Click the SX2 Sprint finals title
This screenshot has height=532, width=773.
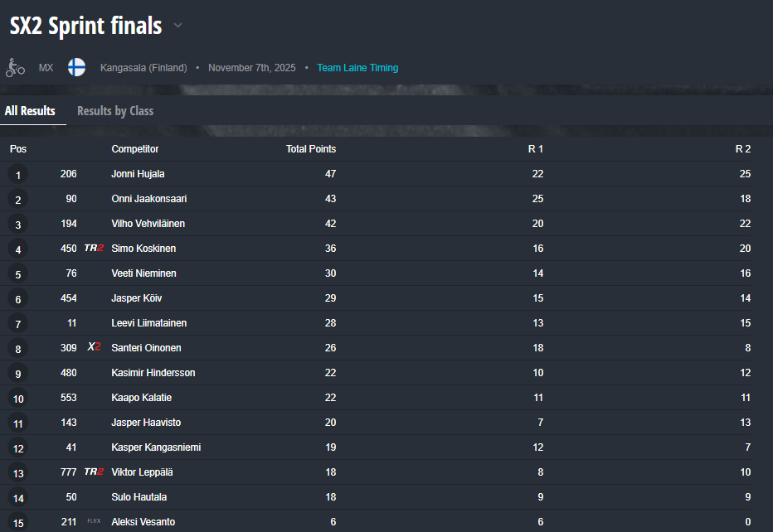tap(85, 27)
